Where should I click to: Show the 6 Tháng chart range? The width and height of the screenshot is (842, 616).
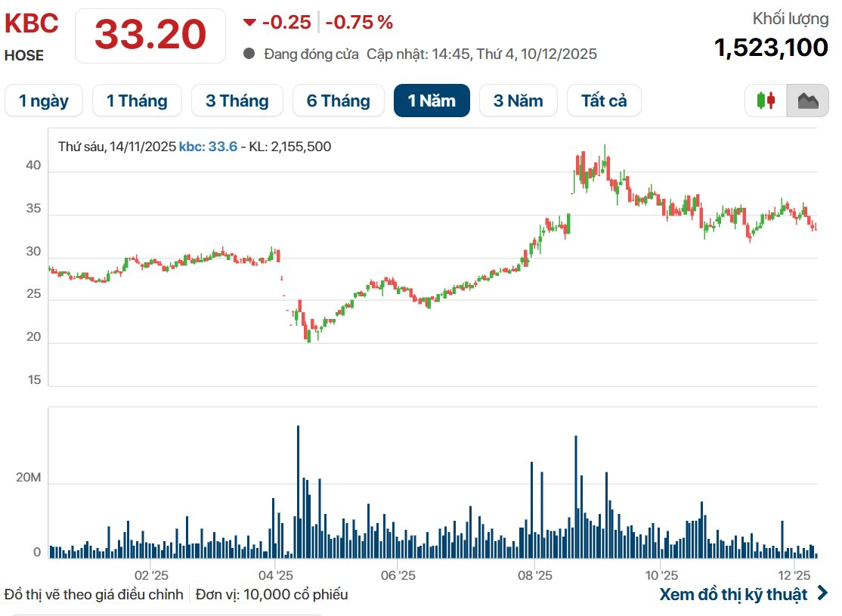click(x=338, y=101)
